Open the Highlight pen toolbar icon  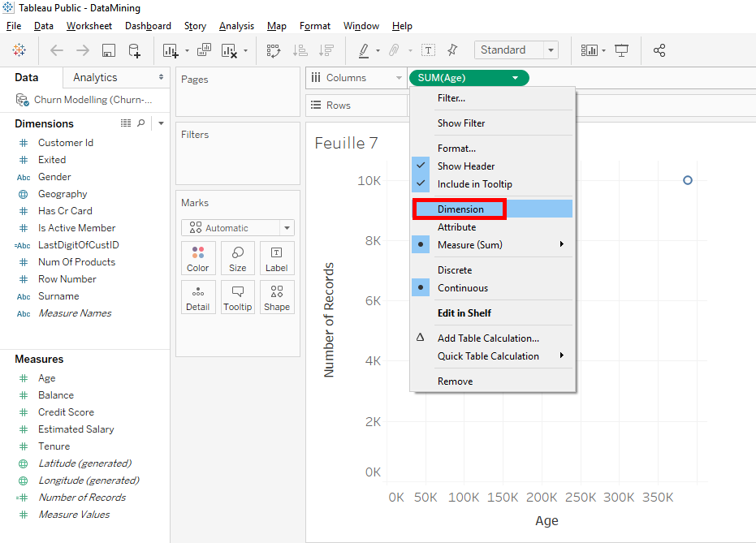(365, 50)
